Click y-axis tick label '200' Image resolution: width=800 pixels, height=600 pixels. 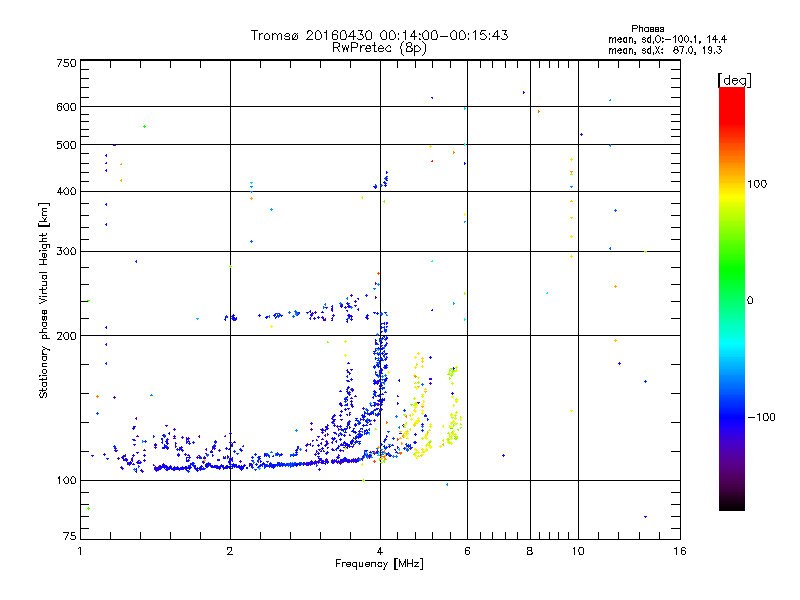tap(66, 336)
